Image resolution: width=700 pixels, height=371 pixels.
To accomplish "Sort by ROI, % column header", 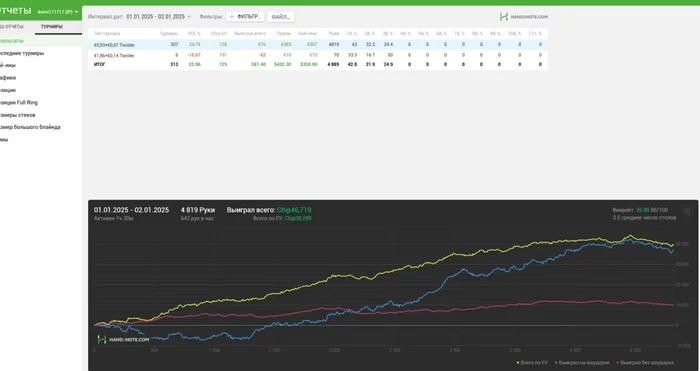I will pos(194,33).
